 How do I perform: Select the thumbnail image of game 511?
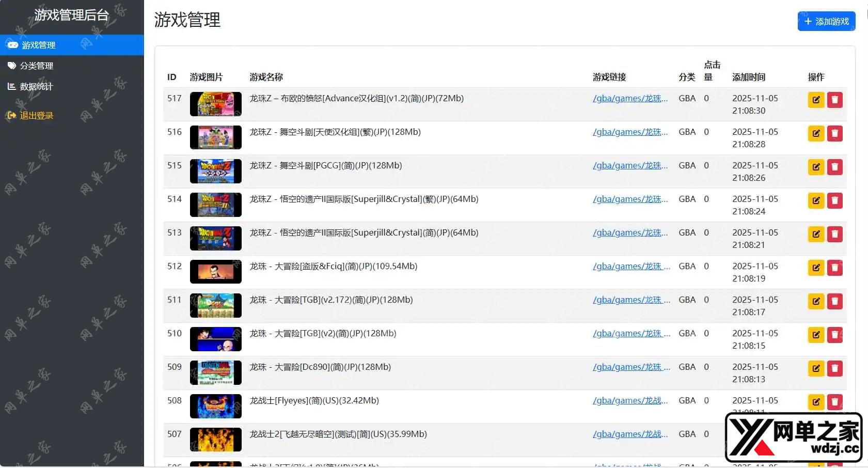[x=215, y=305]
